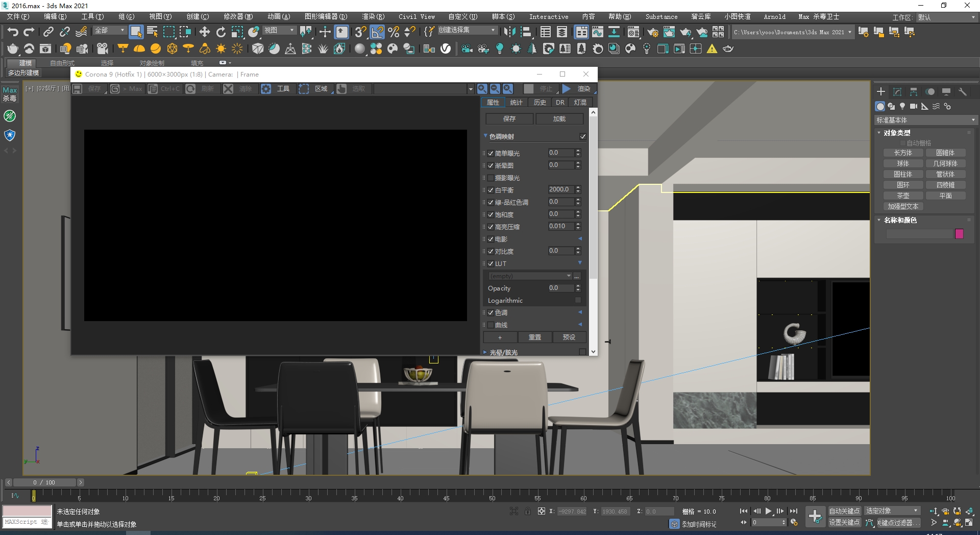Open the 文件(F) menu

coord(18,16)
